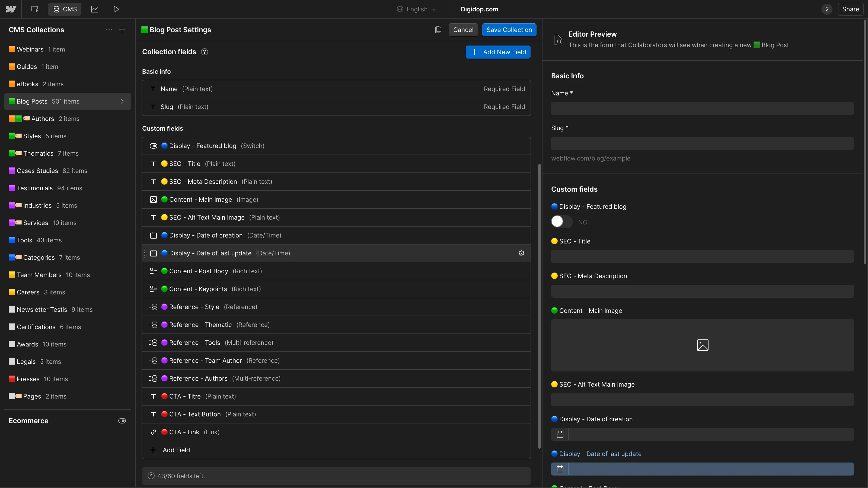Image resolution: width=868 pixels, height=488 pixels.
Task: Open settings gear for Date of last update
Action: pyautogui.click(x=521, y=253)
